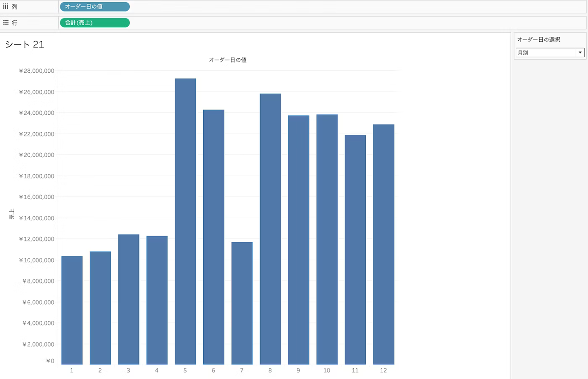Click the シート 21 sheet title
This screenshot has width=588, height=379.
[x=24, y=44]
